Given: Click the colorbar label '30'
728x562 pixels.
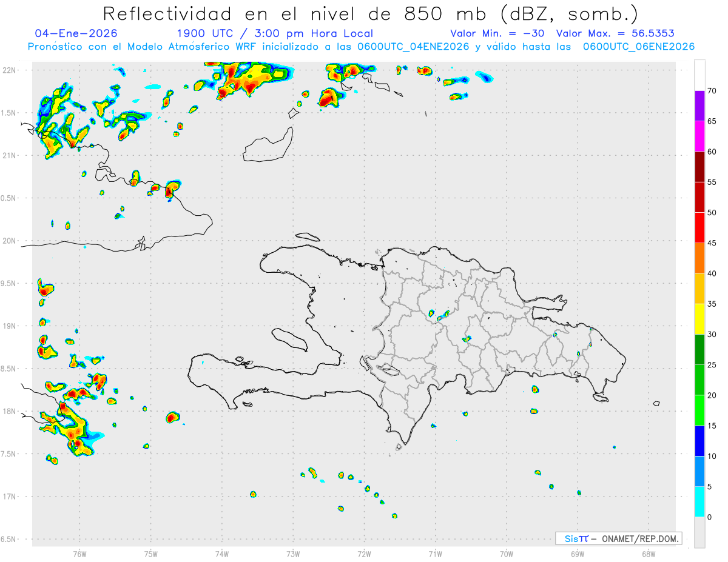Looking at the screenshot, I should pyautogui.click(x=712, y=335).
